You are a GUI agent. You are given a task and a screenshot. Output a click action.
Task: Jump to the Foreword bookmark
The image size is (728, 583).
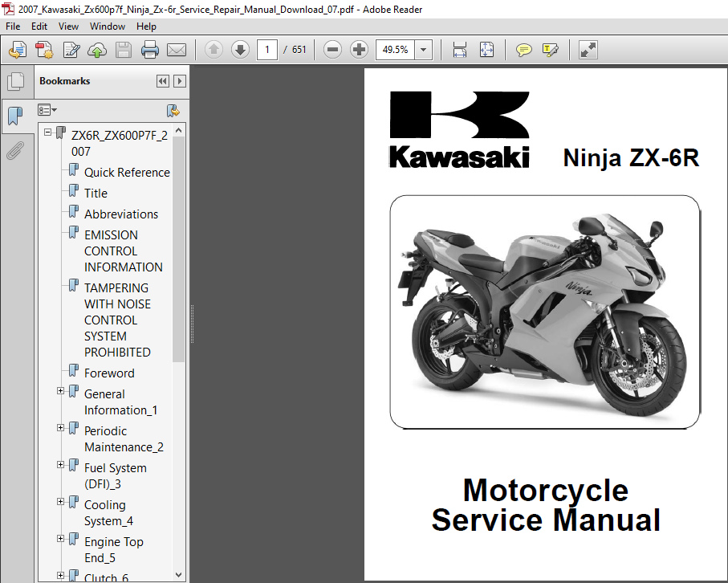pos(109,373)
